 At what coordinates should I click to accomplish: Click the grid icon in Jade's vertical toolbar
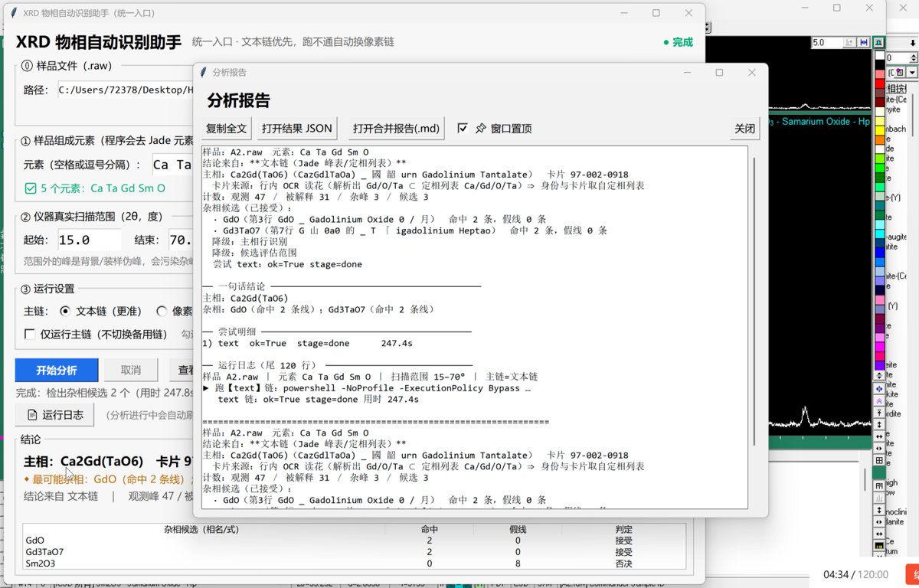(879, 460)
